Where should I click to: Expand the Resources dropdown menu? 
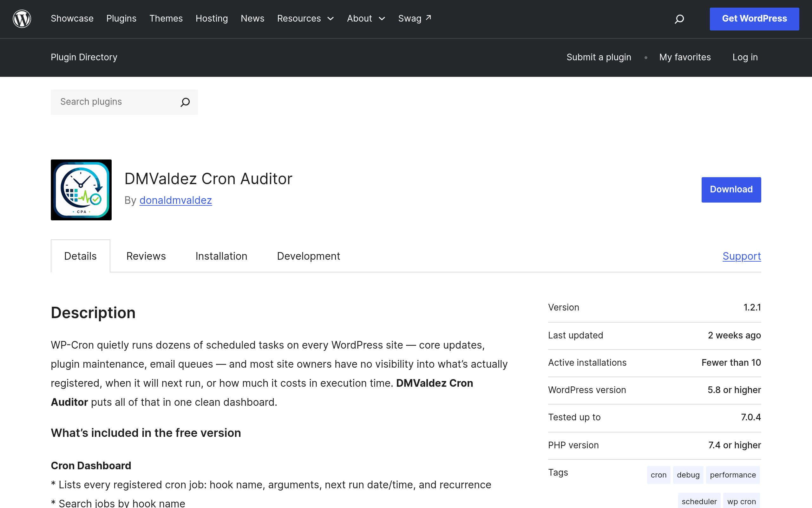(305, 18)
